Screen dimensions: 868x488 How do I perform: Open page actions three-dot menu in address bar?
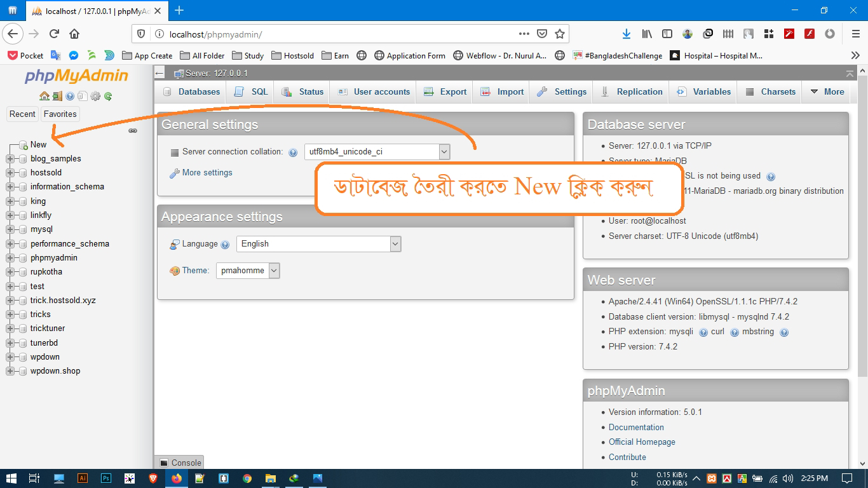click(524, 34)
